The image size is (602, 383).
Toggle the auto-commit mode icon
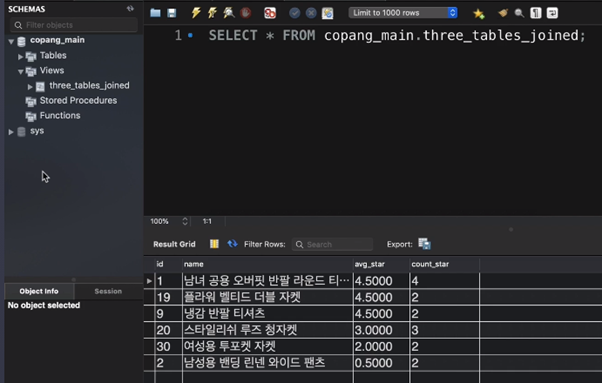tap(327, 13)
